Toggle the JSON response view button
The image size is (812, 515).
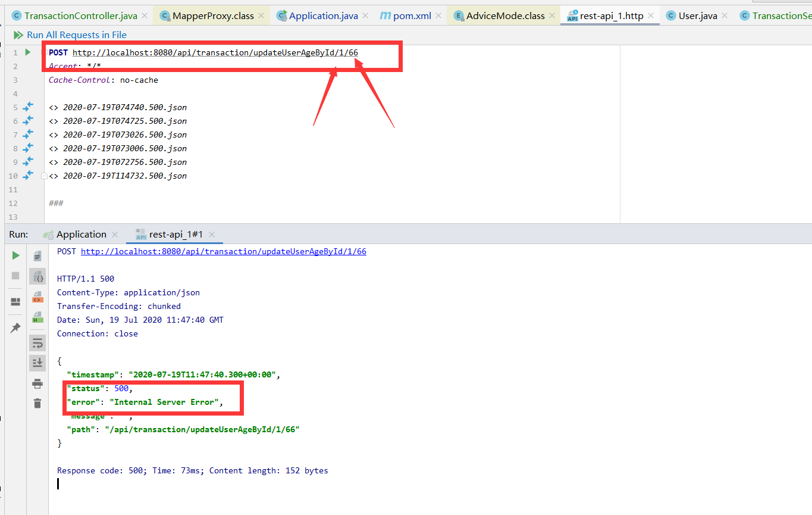(x=37, y=276)
